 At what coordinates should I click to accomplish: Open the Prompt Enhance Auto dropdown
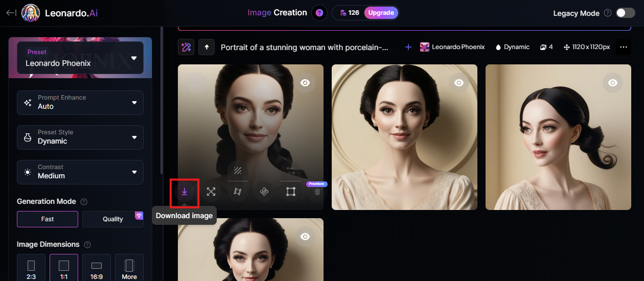pyautogui.click(x=80, y=102)
